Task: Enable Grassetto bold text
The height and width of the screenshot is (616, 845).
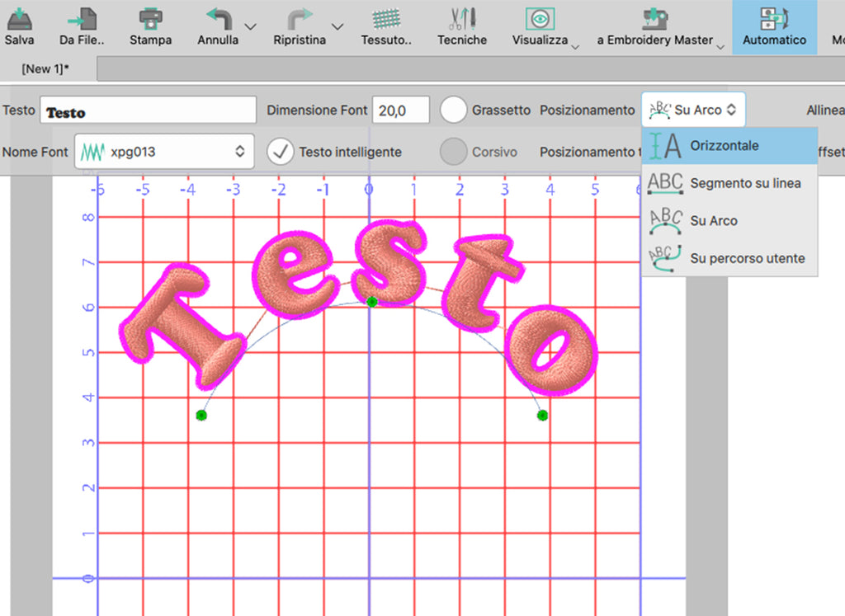Action: click(454, 109)
